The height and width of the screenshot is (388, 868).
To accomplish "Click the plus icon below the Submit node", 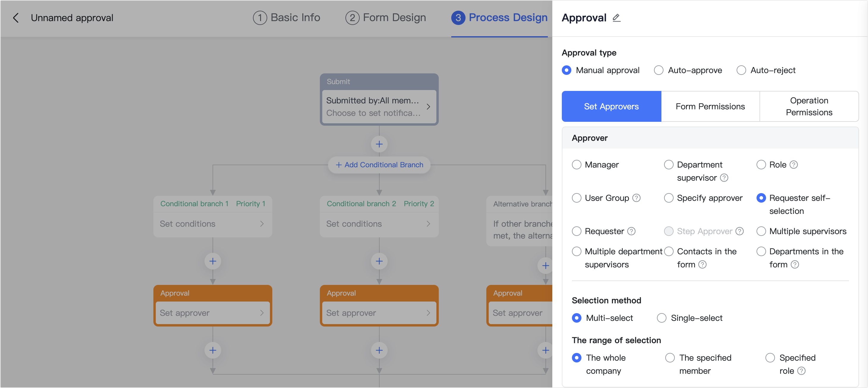I will point(379,144).
